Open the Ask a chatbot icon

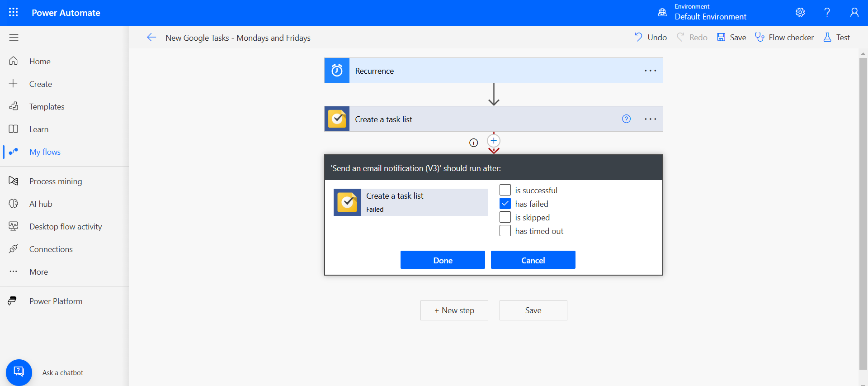19,372
